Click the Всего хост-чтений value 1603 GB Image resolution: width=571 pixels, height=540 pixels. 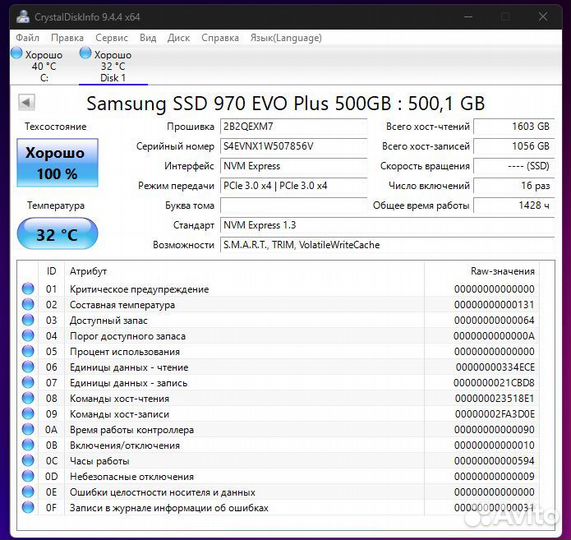click(514, 126)
